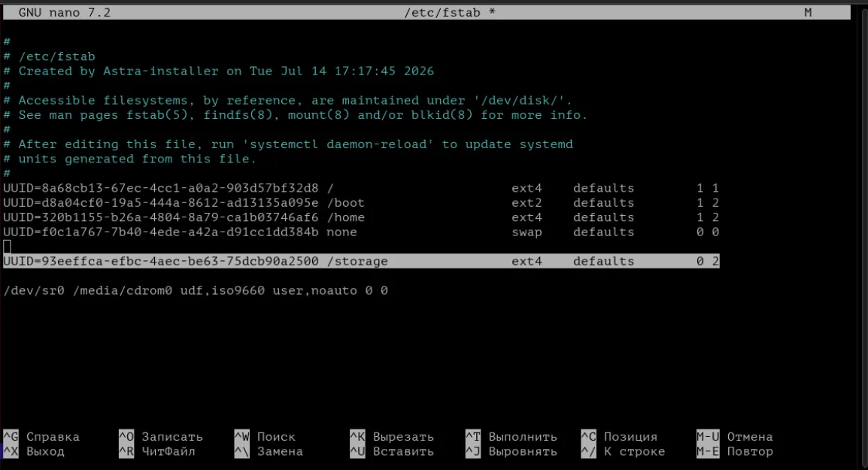This screenshot has height=470, width=868.
Task: Click the ^U Вставить paste shortcut
Action: coord(392,451)
